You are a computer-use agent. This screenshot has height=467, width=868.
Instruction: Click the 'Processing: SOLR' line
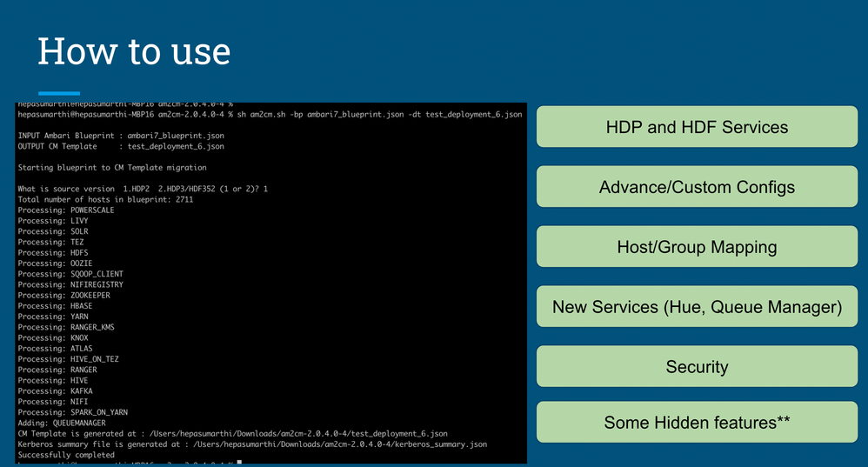(x=52, y=231)
